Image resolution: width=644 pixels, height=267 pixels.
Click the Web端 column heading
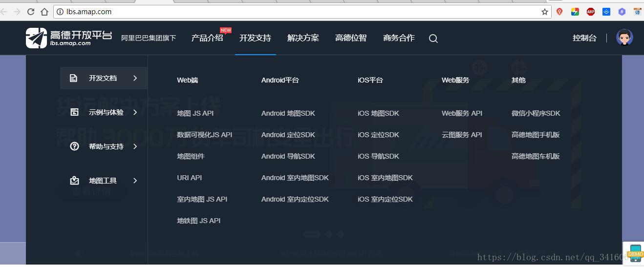click(187, 80)
